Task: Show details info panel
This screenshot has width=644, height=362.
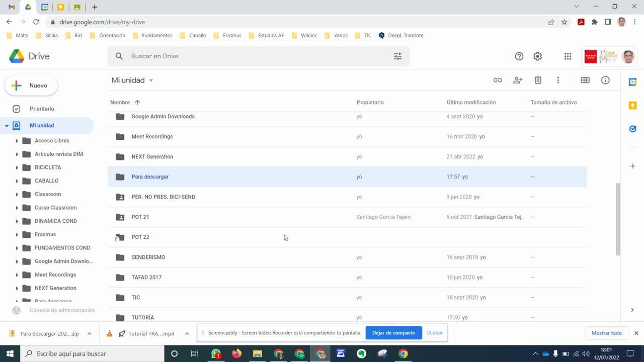Action: pyautogui.click(x=605, y=80)
